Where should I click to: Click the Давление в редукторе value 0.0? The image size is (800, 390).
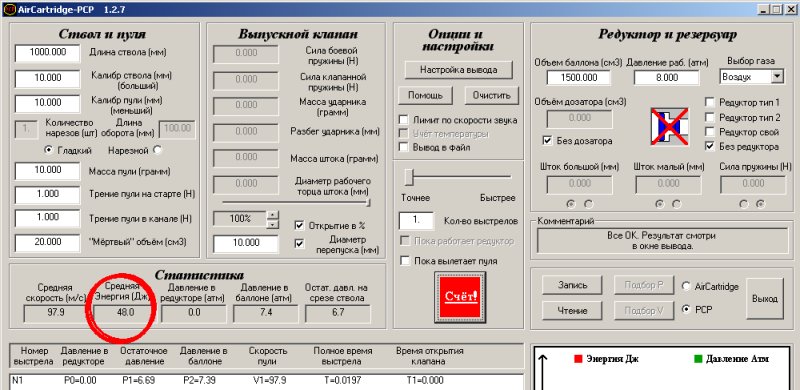[x=194, y=313]
